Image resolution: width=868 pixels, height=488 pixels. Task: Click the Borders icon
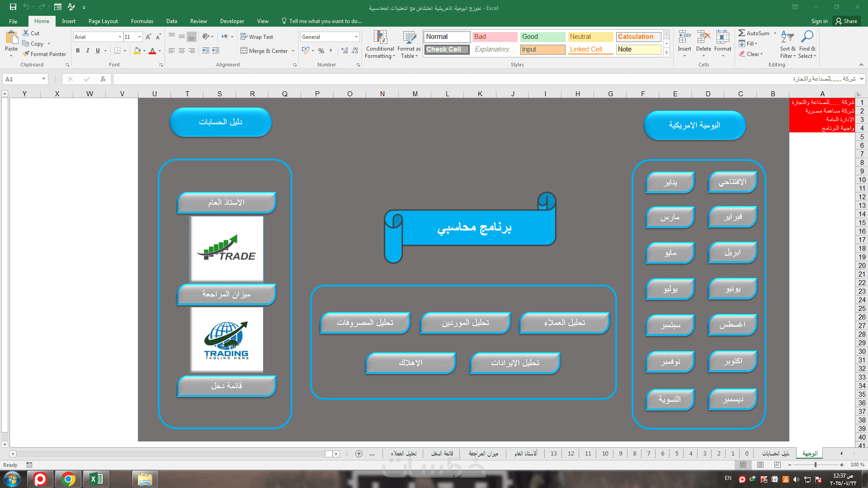coord(118,51)
